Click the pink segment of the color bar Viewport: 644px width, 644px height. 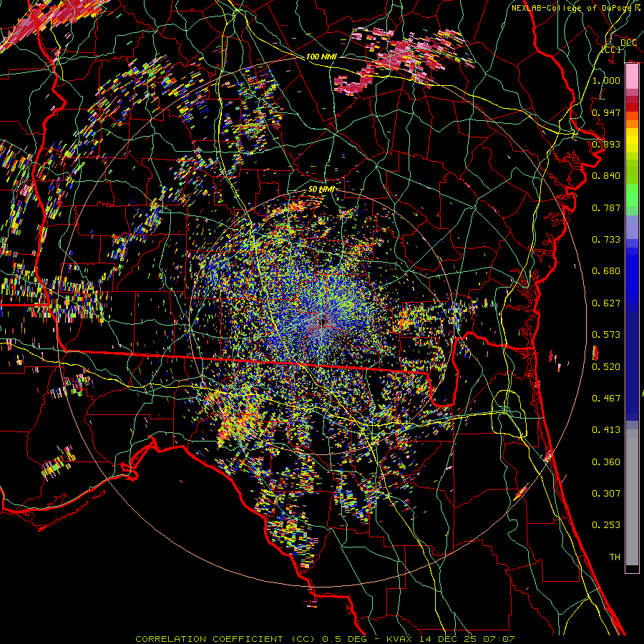632,77
